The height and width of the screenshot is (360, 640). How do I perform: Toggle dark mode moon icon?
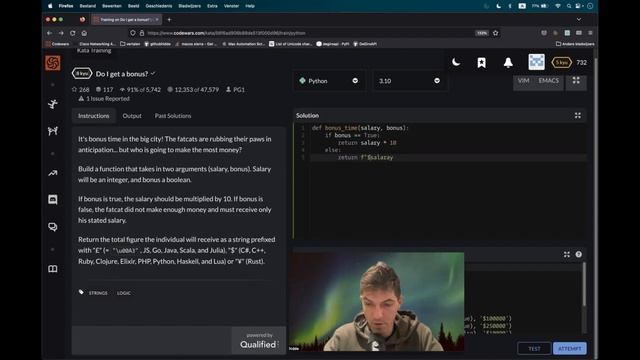click(x=456, y=62)
